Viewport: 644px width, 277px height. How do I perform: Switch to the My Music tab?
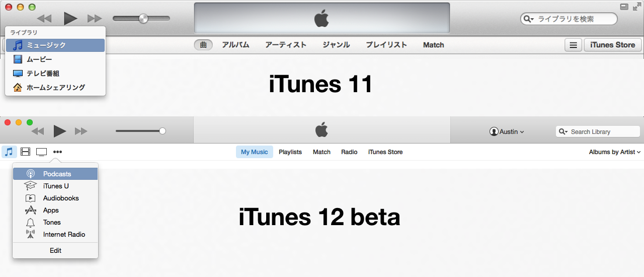point(255,152)
